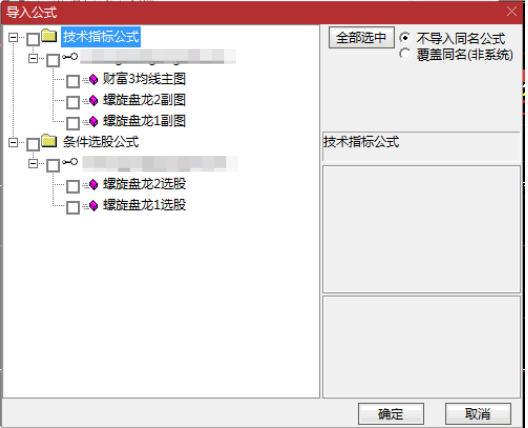Click the key icon under 技术指标公式
Image resolution: width=528 pixels, height=428 pixels.
pyautogui.click(x=70, y=57)
